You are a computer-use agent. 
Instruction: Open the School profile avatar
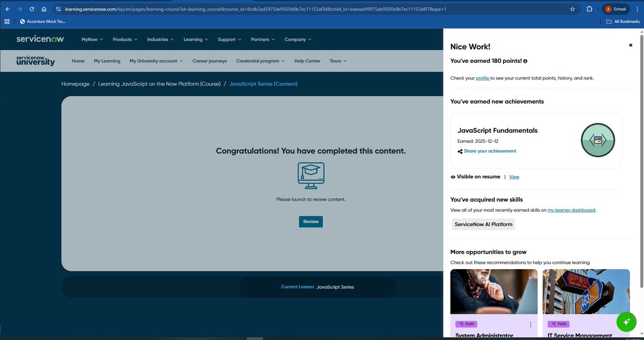point(616,9)
